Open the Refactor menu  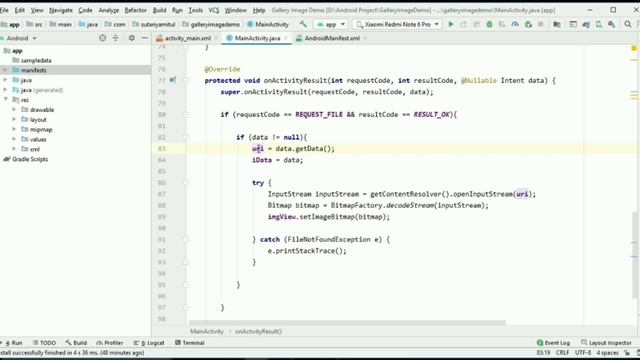[x=135, y=10]
